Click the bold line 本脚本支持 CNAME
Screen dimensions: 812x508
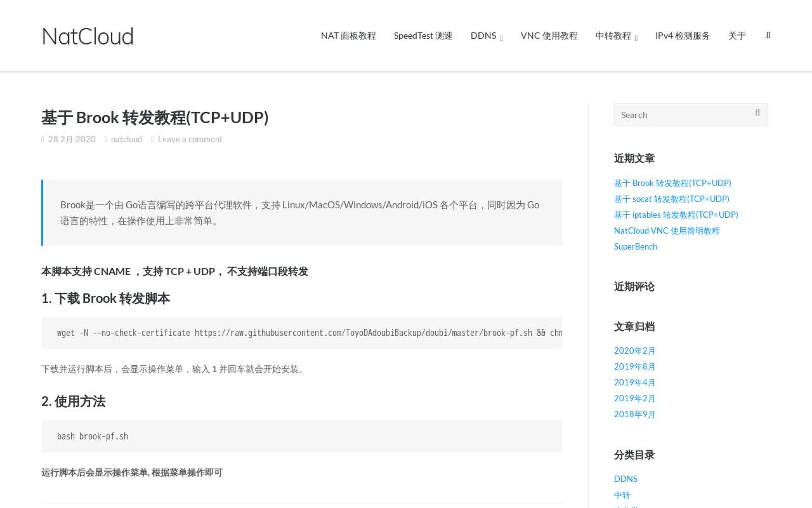point(174,271)
